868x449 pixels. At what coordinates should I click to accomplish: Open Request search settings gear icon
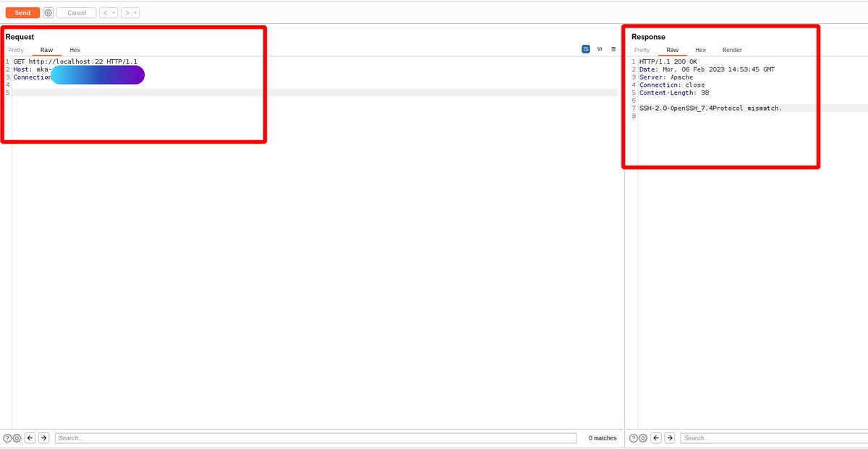(17, 438)
